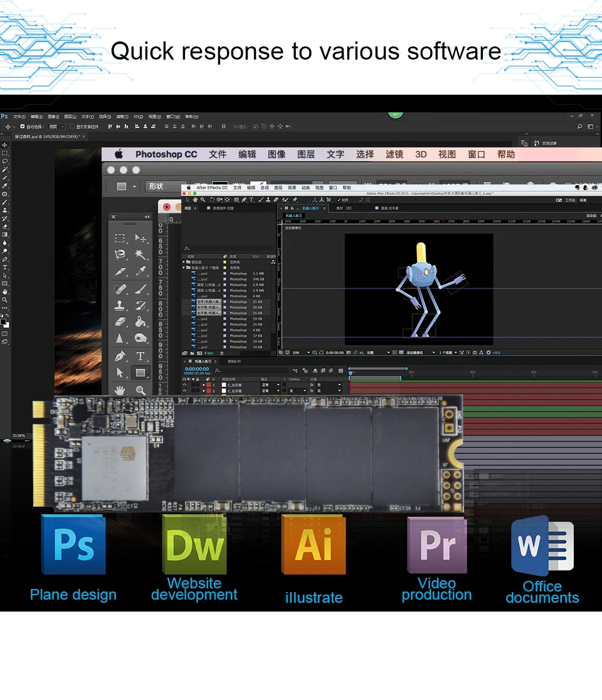Pick Type tool in floating tools panel

140,356
